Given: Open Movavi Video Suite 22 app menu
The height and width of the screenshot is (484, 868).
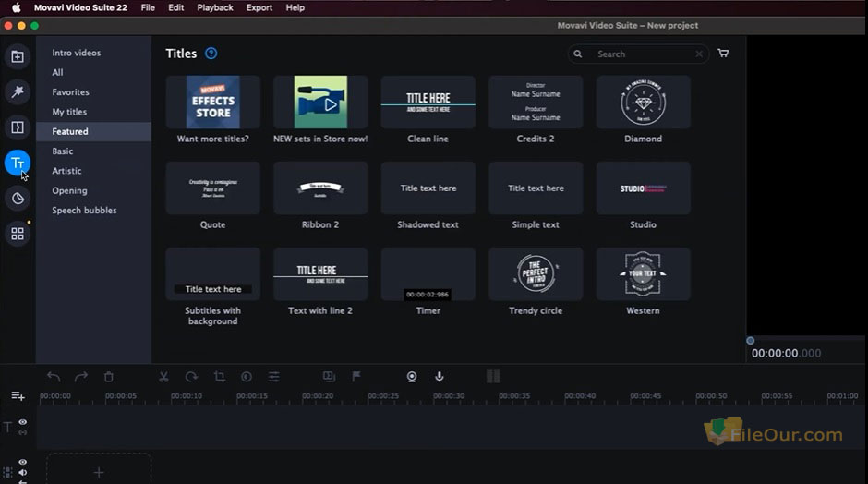Looking at the screenshot, I should coord(80,7).
